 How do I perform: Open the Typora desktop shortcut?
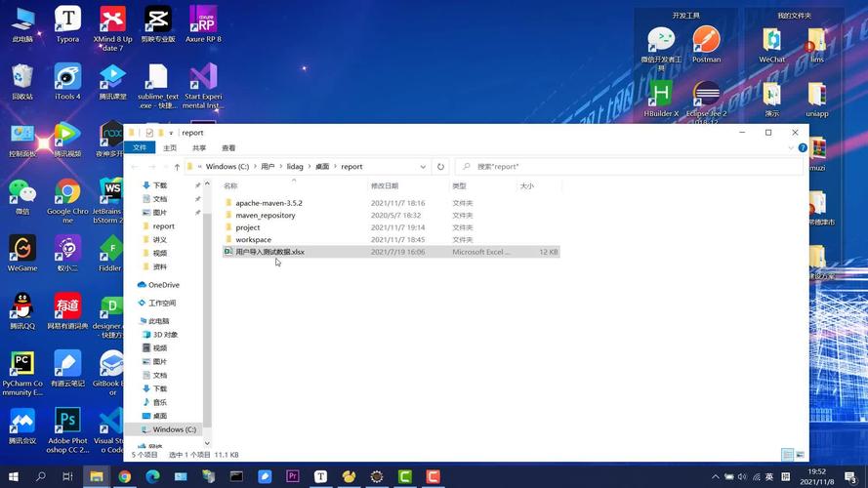pos(67,25)
